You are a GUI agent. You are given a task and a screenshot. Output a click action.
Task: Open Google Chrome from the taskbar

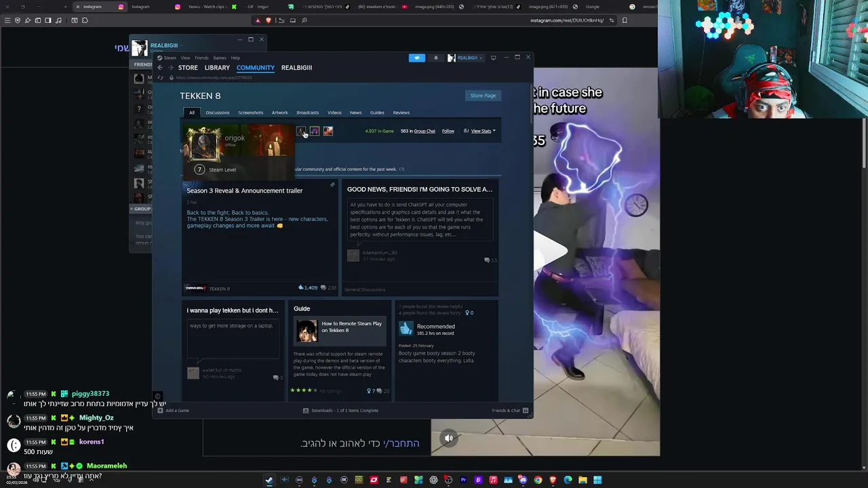538,480
